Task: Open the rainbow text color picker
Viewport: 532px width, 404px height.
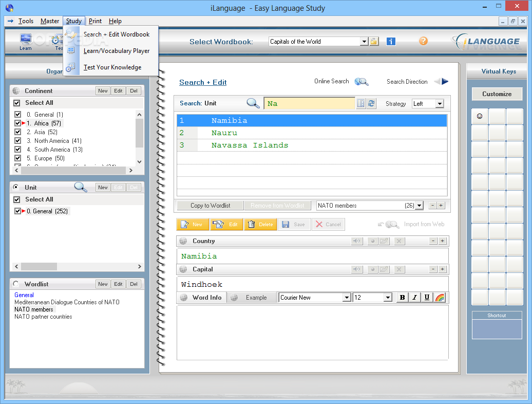Action: [x=440, y=298]
